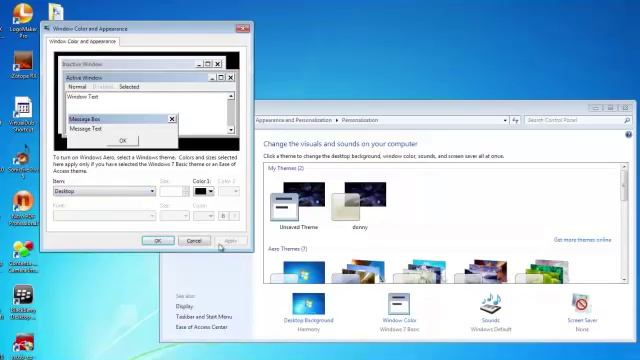Open Sounds icon in Personalization window

pyautogui.click(x=491, y=304)
